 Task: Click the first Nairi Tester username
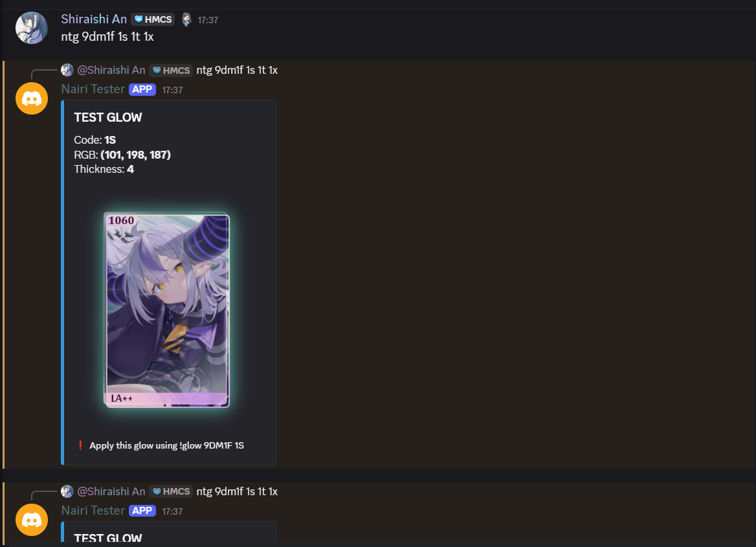pyautogui.click(x=93, y=89)
